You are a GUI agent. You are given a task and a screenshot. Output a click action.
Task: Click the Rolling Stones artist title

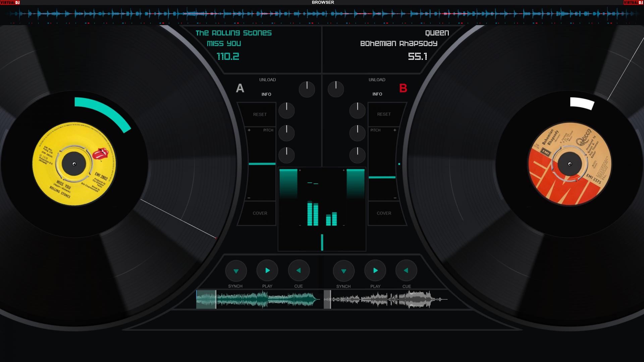point(233,33)
